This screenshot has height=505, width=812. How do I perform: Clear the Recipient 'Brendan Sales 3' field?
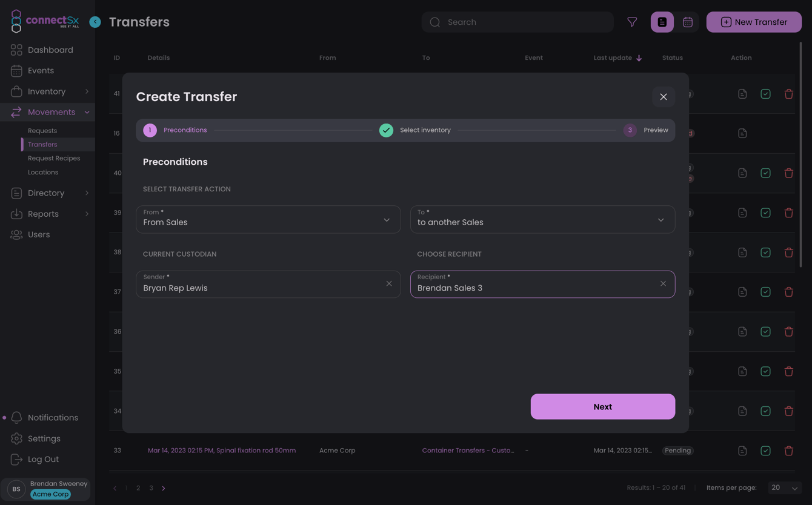663,283
